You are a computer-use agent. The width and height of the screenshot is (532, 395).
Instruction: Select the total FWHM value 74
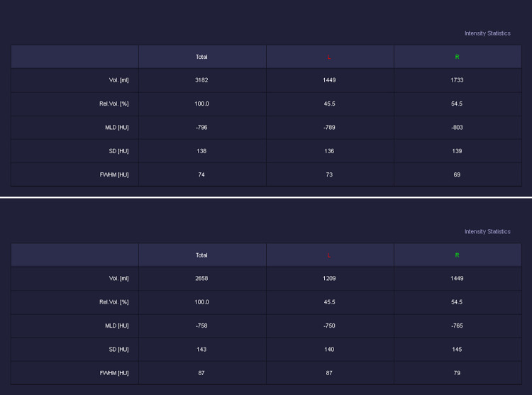(x=201, y=174)
